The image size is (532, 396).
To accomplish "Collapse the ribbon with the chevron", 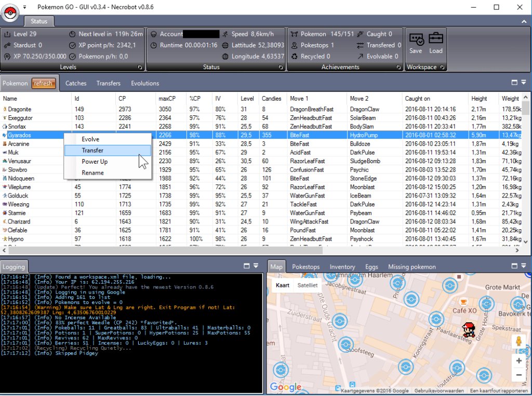I will [x=524, y=21].
